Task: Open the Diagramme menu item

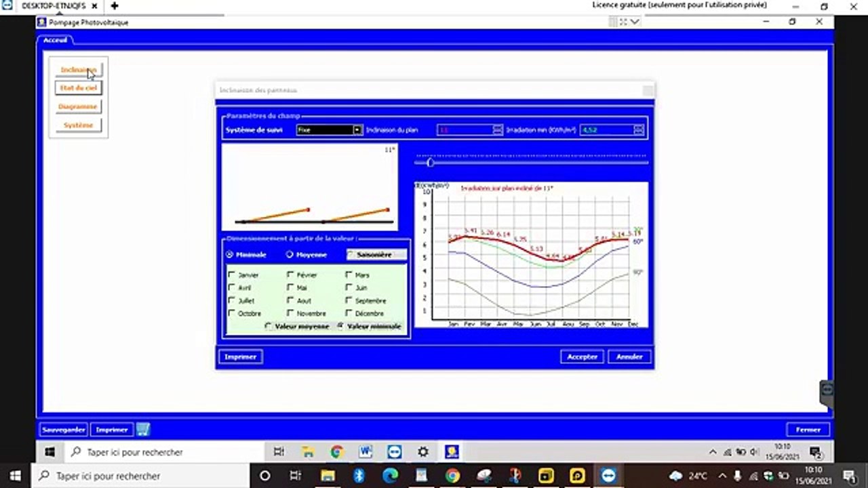Action: (x=79, y=106)
